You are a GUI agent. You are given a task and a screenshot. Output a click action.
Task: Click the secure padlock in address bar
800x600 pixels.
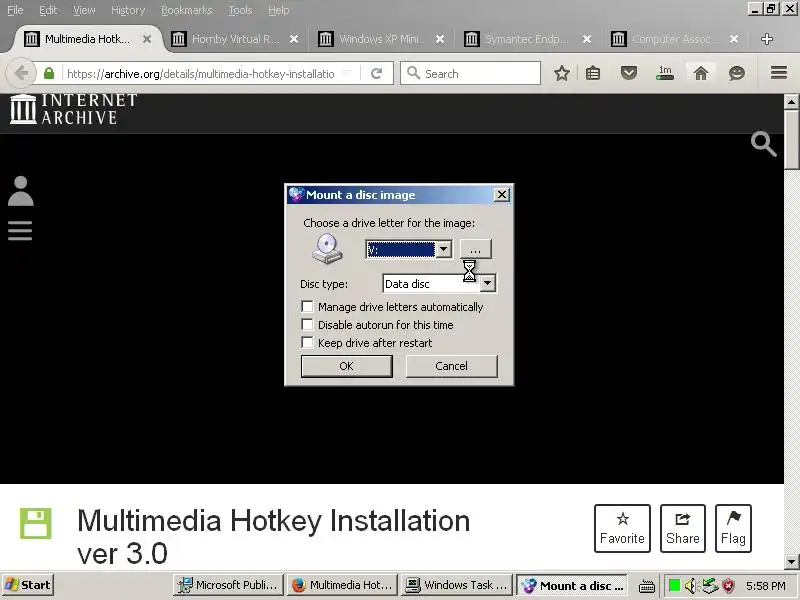coord(49,73)
